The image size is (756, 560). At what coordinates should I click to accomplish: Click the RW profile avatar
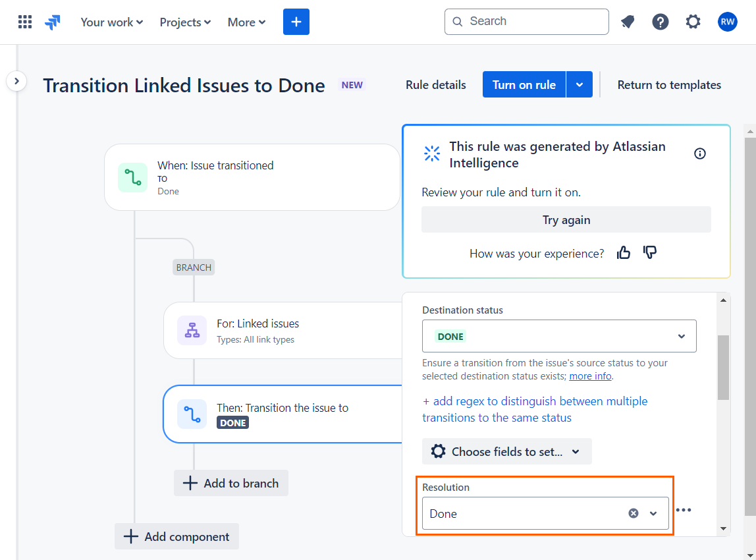coord(727,21)
